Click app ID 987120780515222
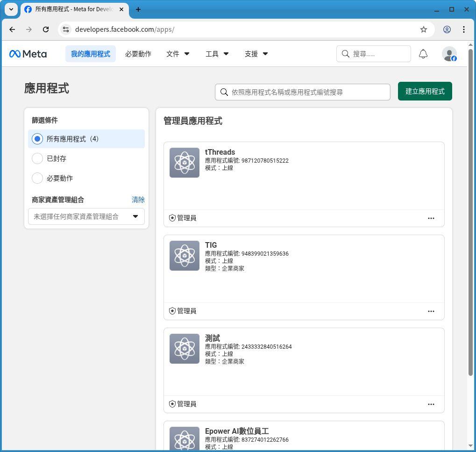The image size is (476, 452). pyautogui.click(x=265, y=160)
